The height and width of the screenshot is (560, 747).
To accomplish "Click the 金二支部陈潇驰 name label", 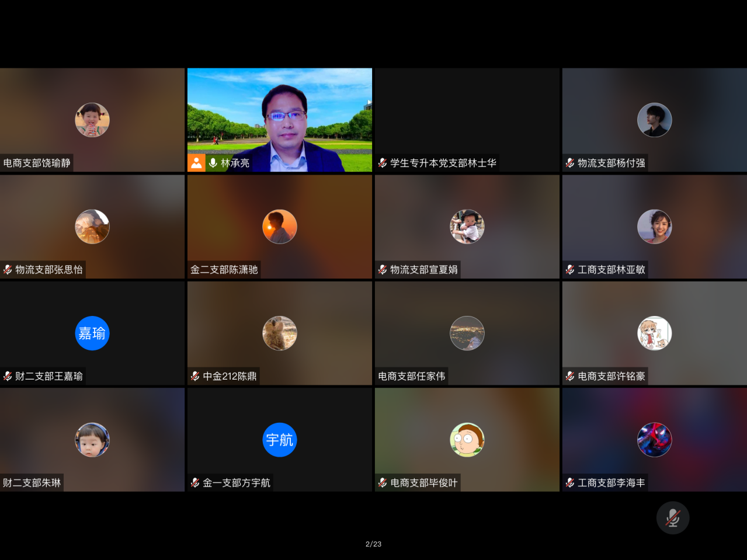I will point(224,270).
